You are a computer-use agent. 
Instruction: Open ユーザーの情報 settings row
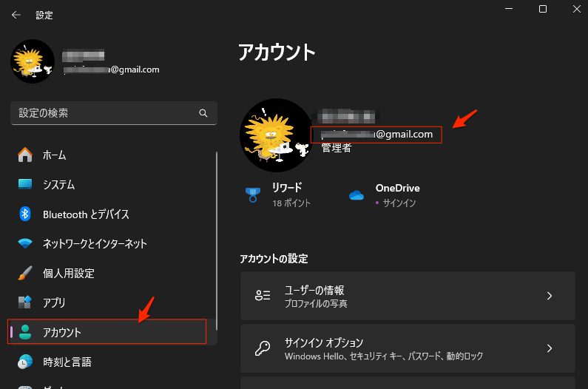pos(408,296)
